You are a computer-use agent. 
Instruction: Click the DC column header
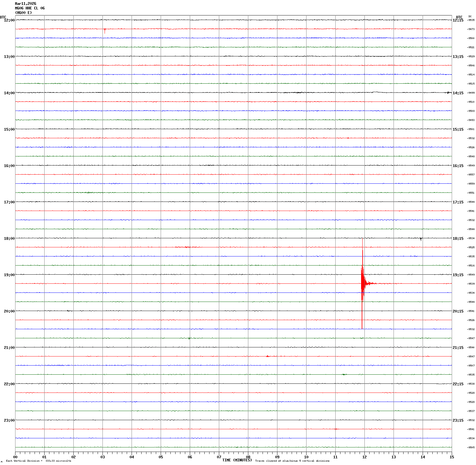[x=470, y=16]
